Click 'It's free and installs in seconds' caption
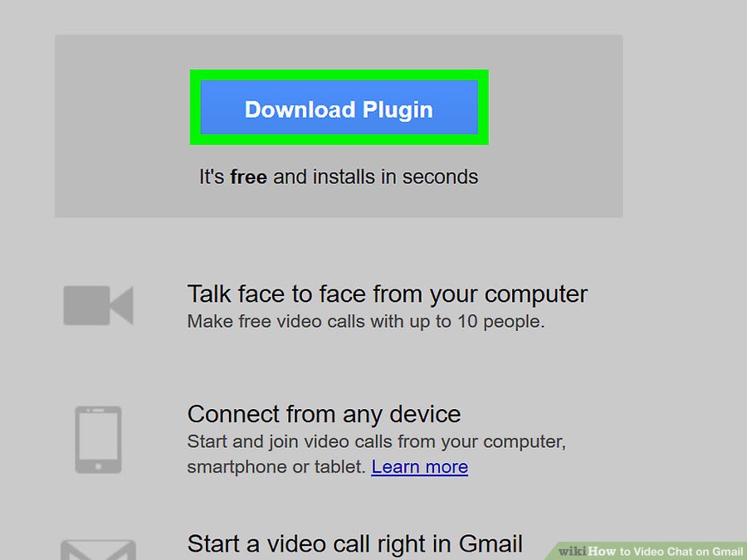This screenshot has height=560, width=747. pyautogui.click(x=339, y=177)
